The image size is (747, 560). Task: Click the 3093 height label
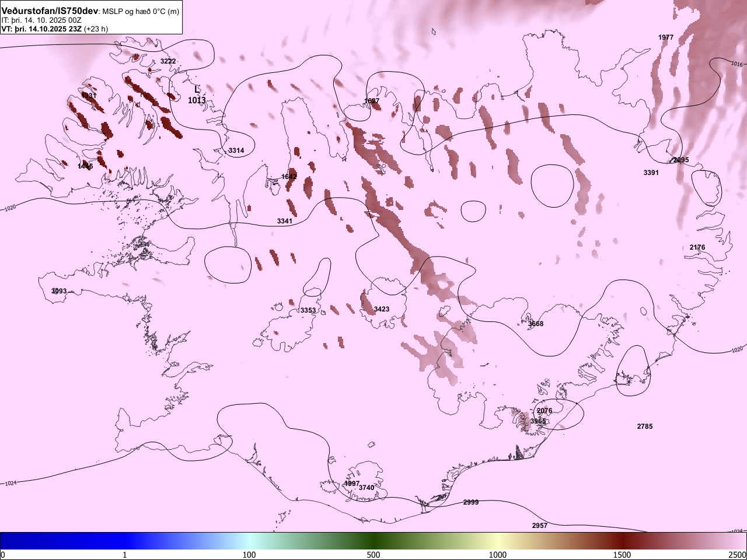click(59, 291)
